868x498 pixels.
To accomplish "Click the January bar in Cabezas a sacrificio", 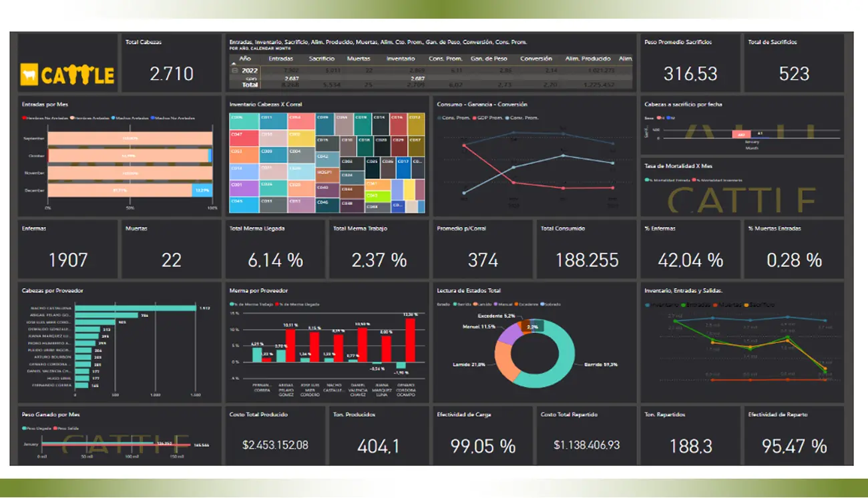I will coord(740,134).
